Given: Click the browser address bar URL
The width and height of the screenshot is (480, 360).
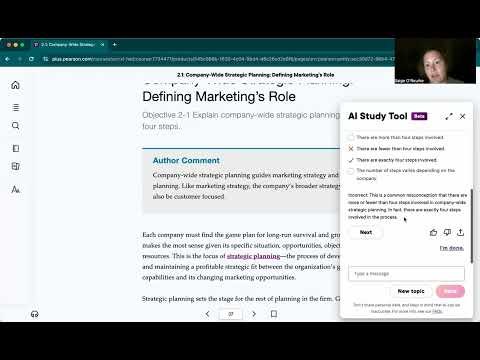Looking at the screenshot, I should (x=223, y=59).
